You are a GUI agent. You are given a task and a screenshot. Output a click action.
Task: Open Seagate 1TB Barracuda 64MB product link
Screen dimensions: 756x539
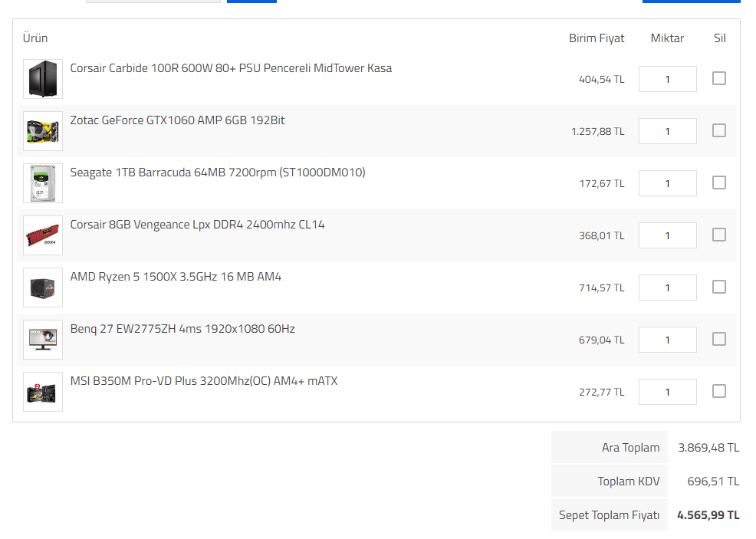[x=218, y=172]
